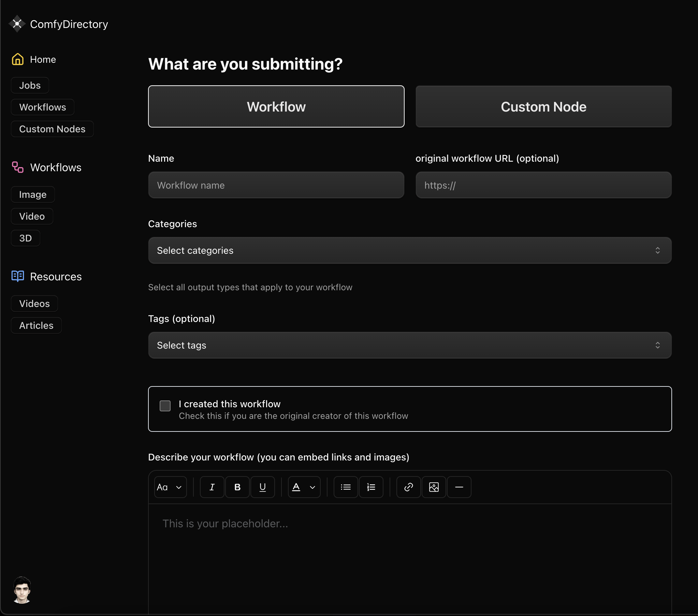Click the insert link icon
The width and height of the screenshot is (698, 616).
click(408, 487)
